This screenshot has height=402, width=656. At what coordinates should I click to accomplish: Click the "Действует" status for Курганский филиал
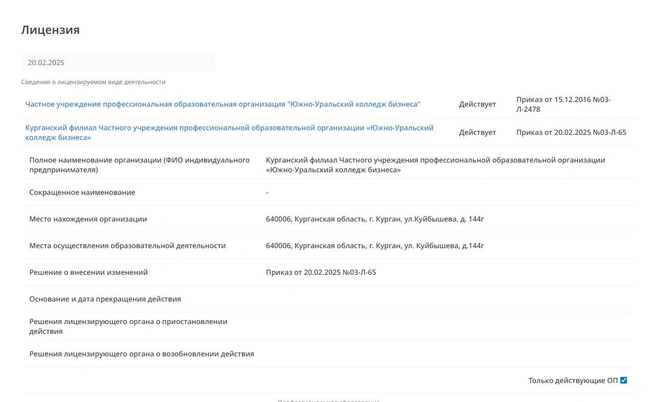(477, 132)
